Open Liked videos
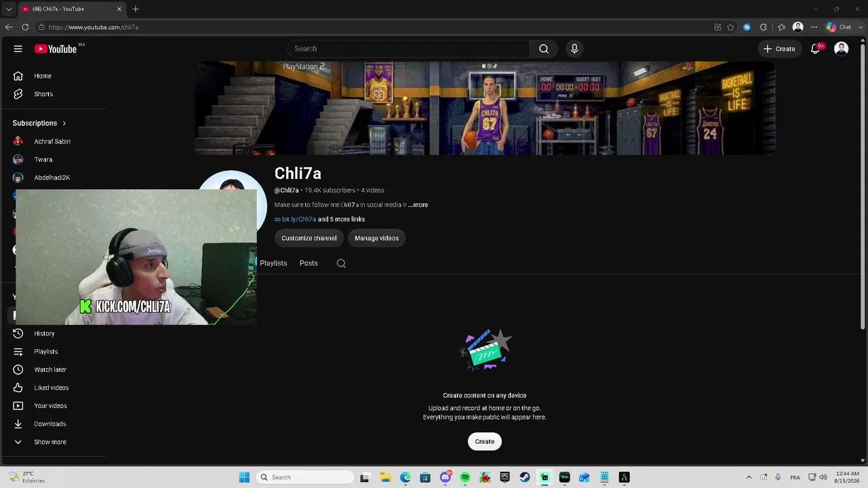This screenshot has height=488, width=868. click(53, 388)
